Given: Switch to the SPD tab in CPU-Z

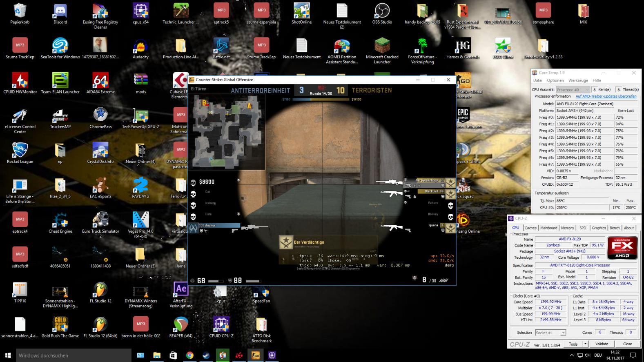Looking at the screenshot, I should point(583,228).
